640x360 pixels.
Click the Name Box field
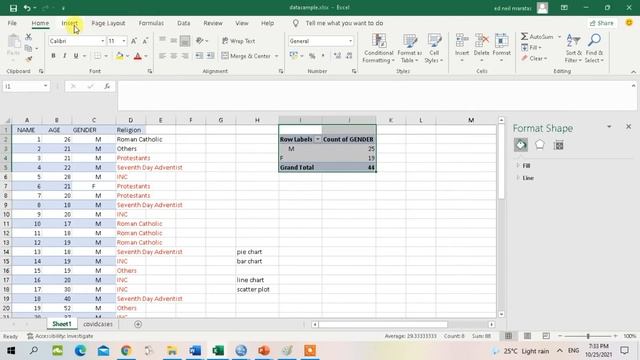pos(25,86)
